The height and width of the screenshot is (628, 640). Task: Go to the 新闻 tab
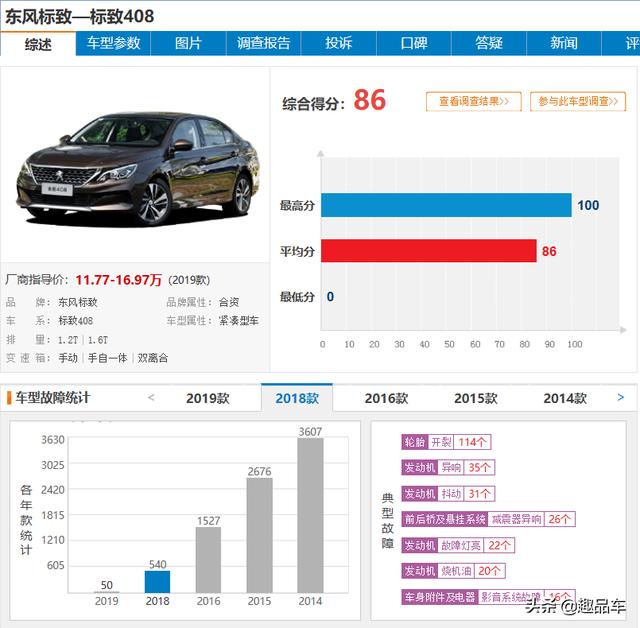coord(564,43)
